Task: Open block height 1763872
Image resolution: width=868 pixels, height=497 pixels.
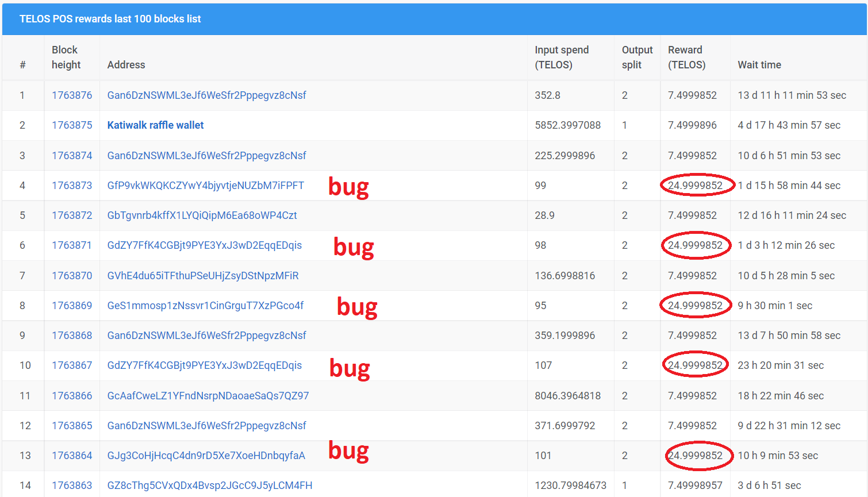Action: [x=72, y=215]
